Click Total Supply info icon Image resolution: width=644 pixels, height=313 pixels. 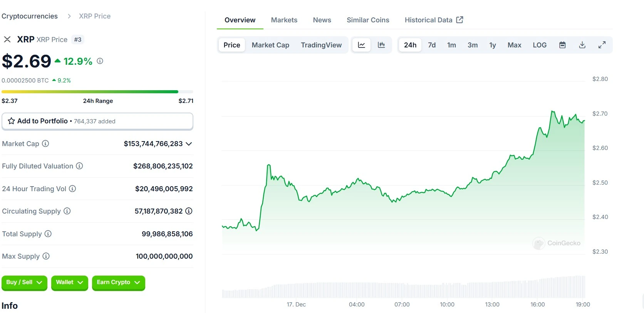[x=48, y=234]
